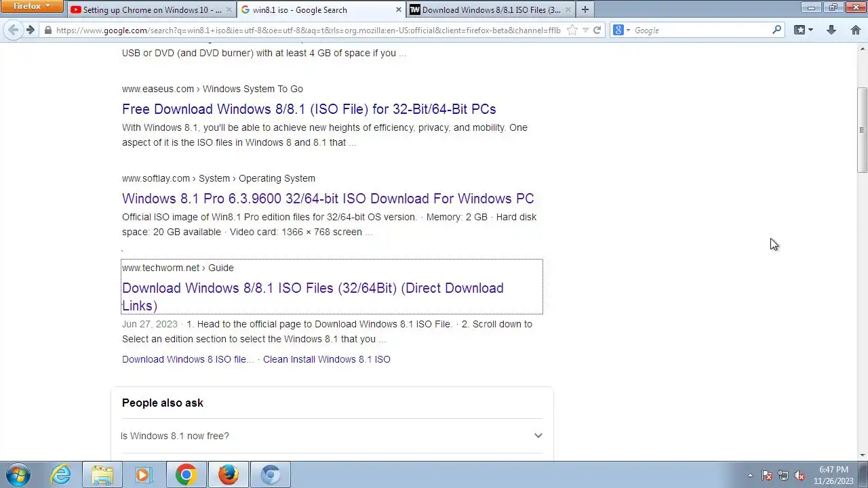The image size is (868, 488).
Task: Close the Setting up Chrome YouTube tab
Action: point(229,9)
